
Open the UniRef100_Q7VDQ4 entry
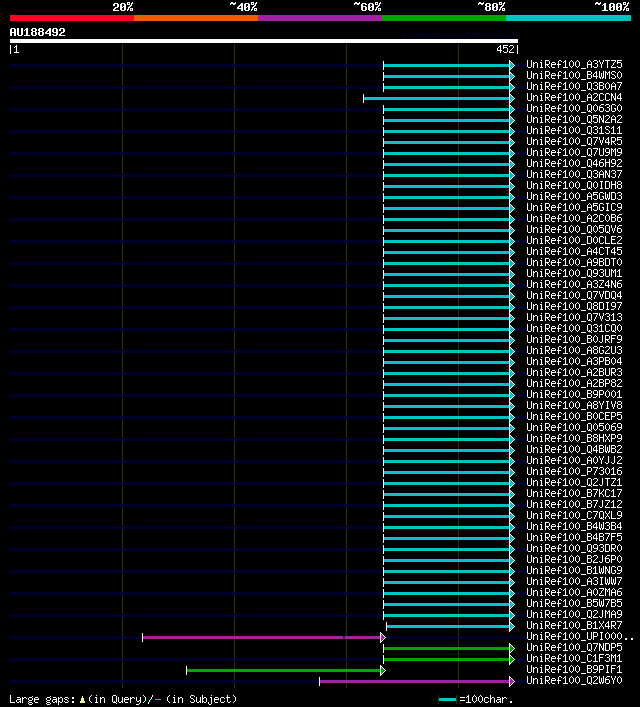click(574, 295)
